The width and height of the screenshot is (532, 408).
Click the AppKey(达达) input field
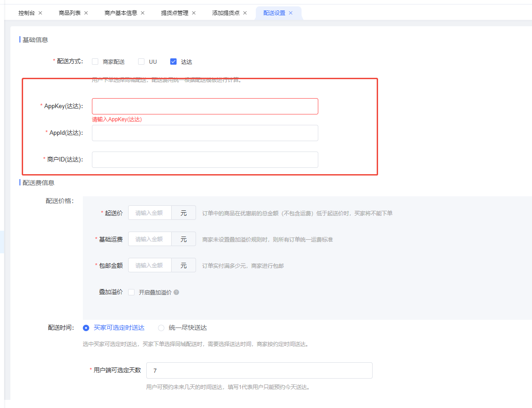[205, 106]
